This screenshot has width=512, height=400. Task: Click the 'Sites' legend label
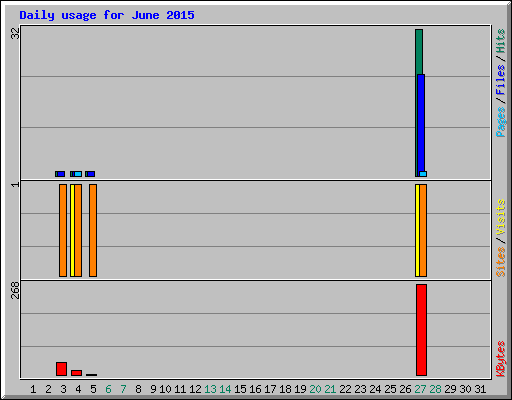point(500,262)
